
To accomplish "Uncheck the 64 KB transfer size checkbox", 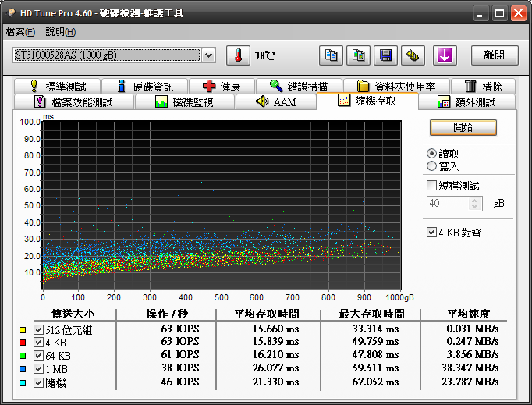I will point(38,355).
